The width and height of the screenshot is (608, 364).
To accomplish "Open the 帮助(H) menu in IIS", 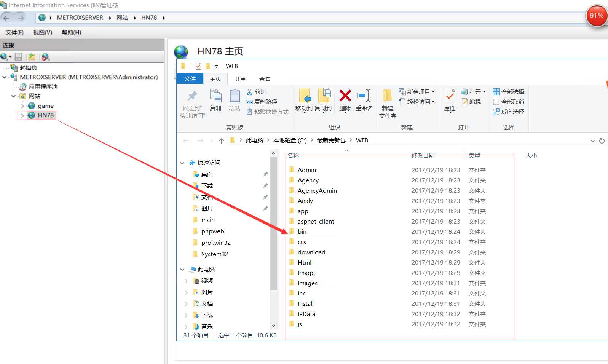I will tap(72, 32).
